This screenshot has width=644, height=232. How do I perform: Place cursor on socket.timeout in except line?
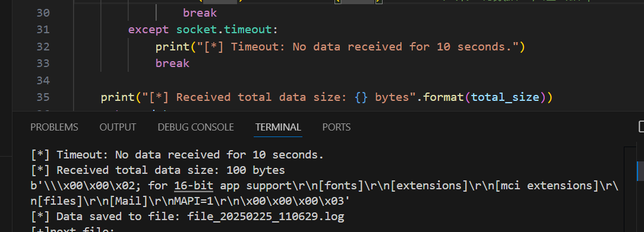[224, 30]
